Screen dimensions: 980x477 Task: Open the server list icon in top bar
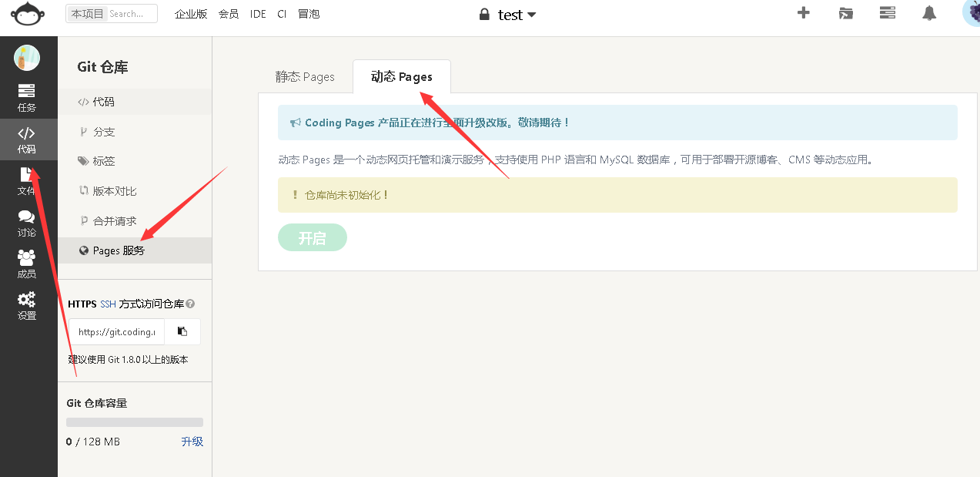tap(888, 13)
